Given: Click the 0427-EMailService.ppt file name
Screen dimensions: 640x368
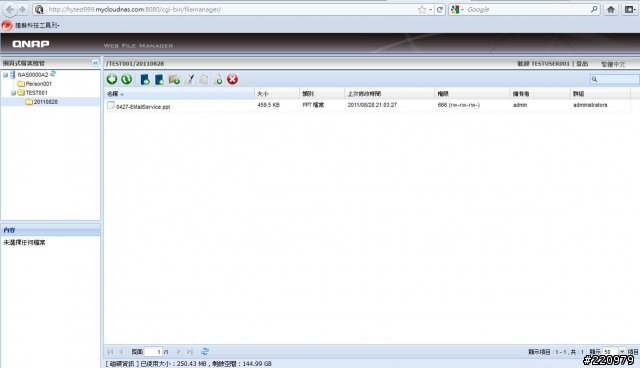Looking at the screenshot, I should [x=143, y=107].
